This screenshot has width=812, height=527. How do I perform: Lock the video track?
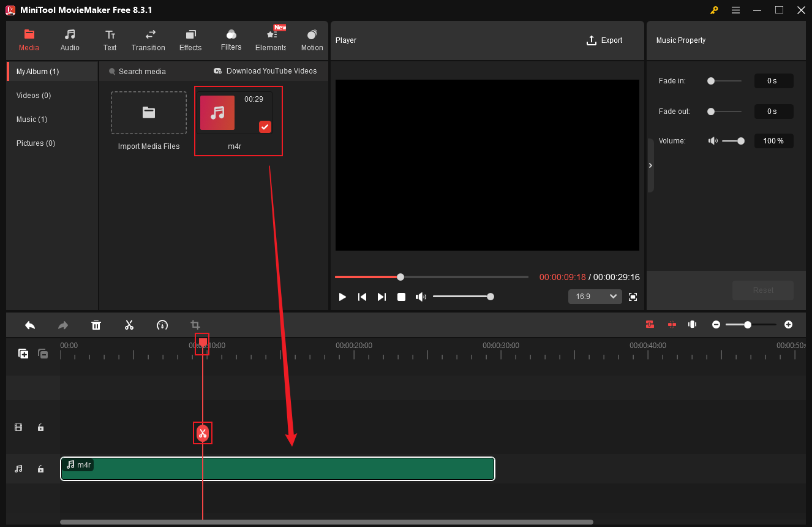(40, 427)
